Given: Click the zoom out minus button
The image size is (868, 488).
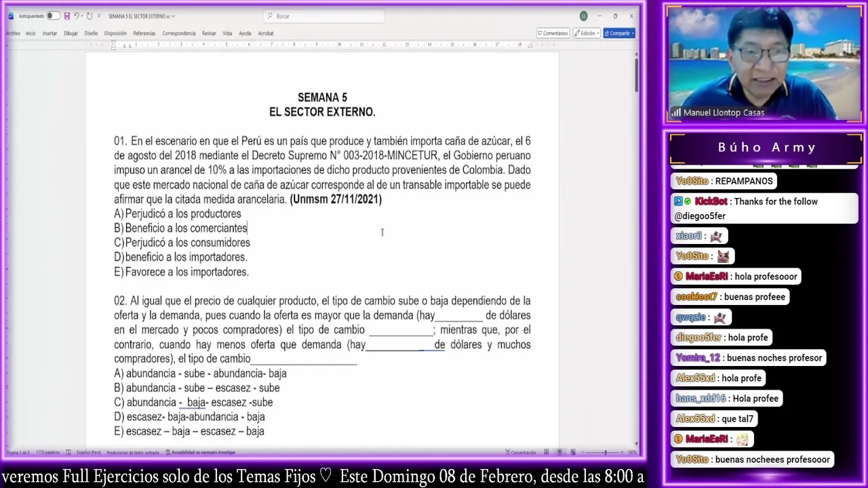Looking at the screenshot, I should click(583, 452).
